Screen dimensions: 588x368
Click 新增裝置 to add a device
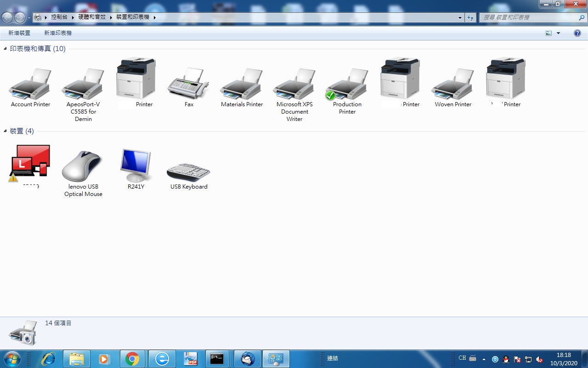(x=19, y=33)
